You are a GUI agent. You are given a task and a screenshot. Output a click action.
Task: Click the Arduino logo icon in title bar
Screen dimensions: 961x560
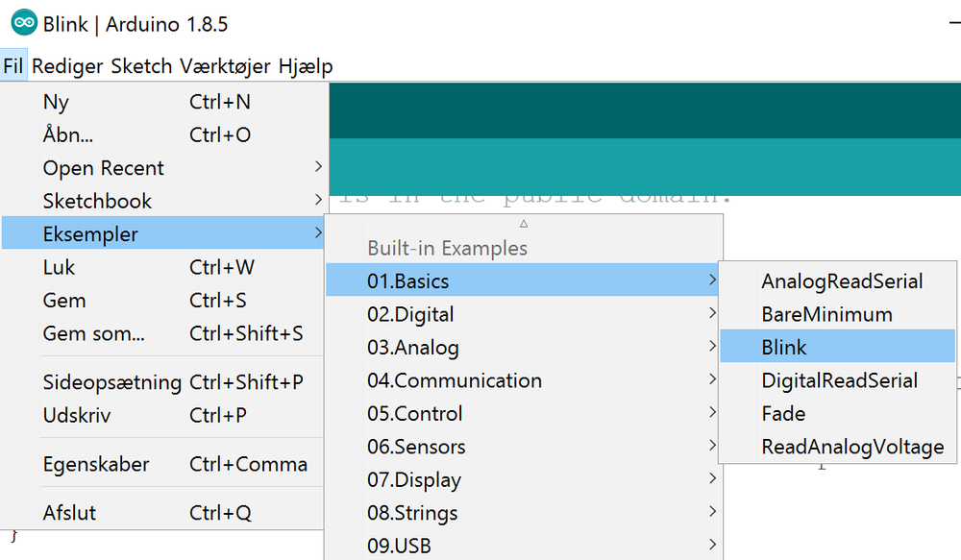[x=23, y=23]
